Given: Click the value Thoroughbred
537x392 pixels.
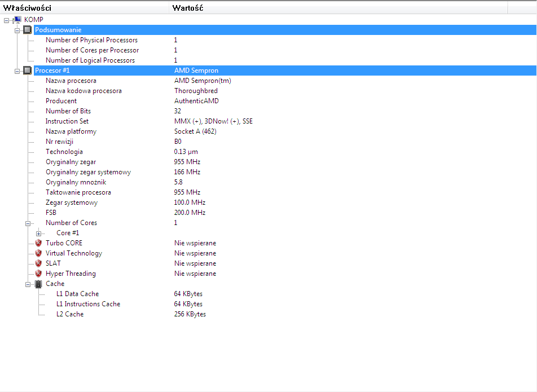Looking at the screenshot, I should tap(196, 91).
